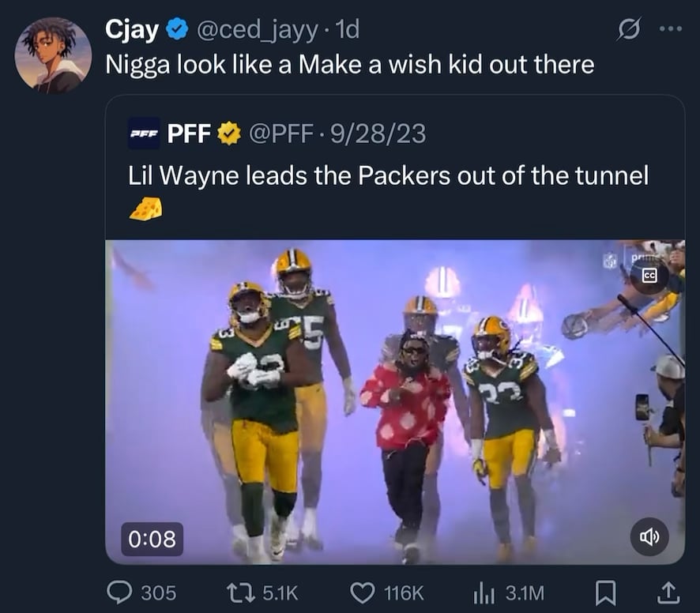
Task: Click PFF's gold verified badge
Action: (x=230, y=134)
